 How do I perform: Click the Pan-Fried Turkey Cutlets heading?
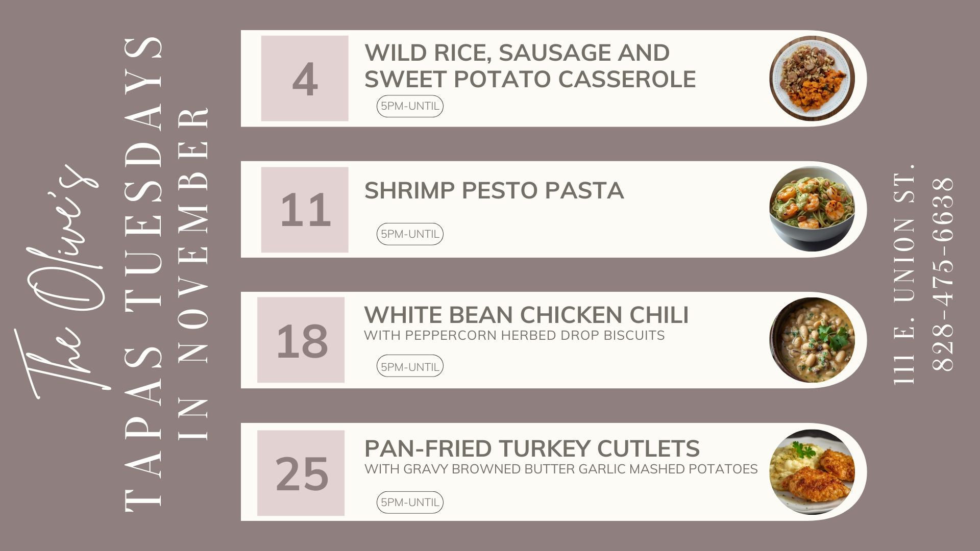coord(532,448)
